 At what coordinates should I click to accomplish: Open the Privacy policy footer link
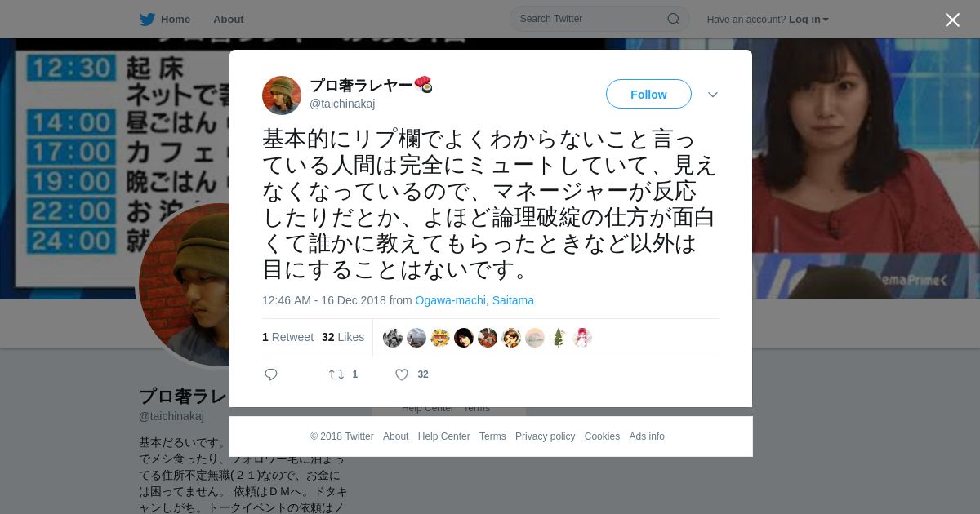point(545,436)
